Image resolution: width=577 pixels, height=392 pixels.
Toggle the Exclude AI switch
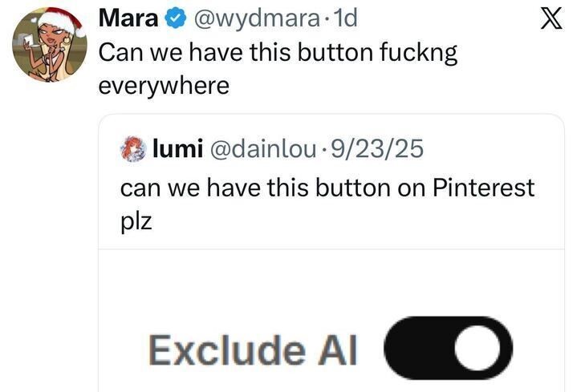[449, 348]
